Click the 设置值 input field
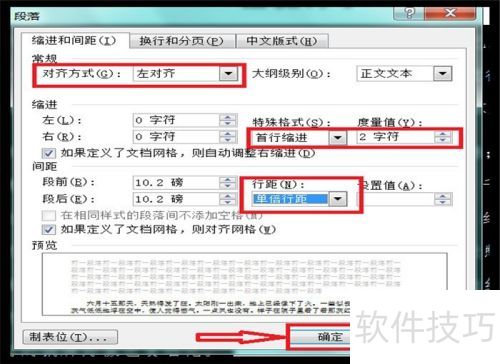The width and height of the screenshot is (500, 364). tap(396, 199)
